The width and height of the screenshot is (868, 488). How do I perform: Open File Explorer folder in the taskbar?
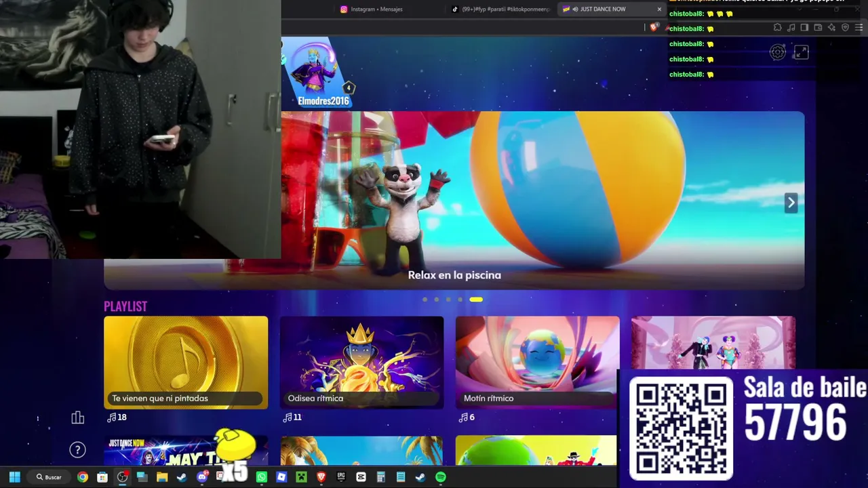tap(162, 477)
